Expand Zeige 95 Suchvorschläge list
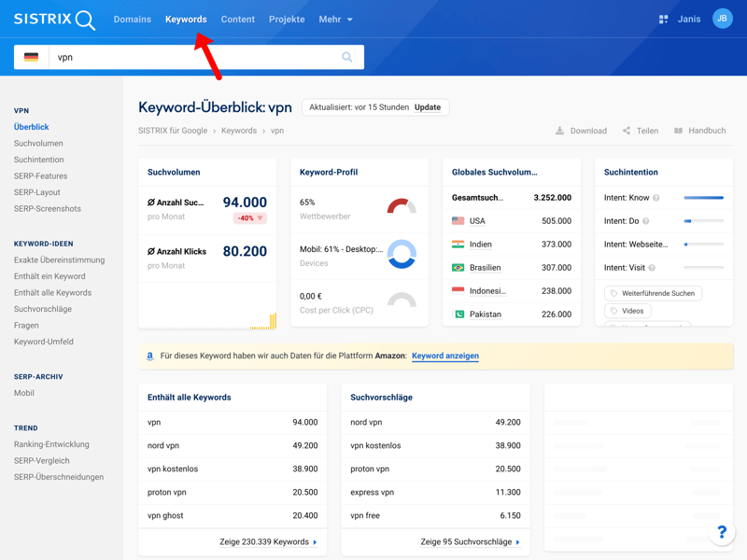 coord(470,541)
